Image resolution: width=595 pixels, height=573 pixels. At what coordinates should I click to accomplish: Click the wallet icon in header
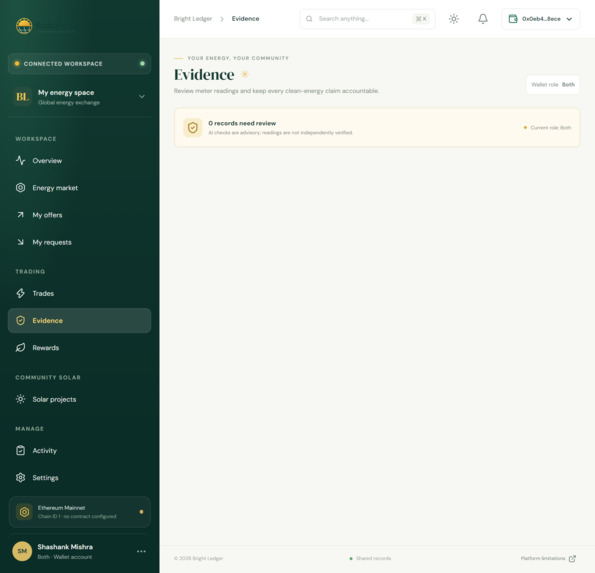[513, 19]
